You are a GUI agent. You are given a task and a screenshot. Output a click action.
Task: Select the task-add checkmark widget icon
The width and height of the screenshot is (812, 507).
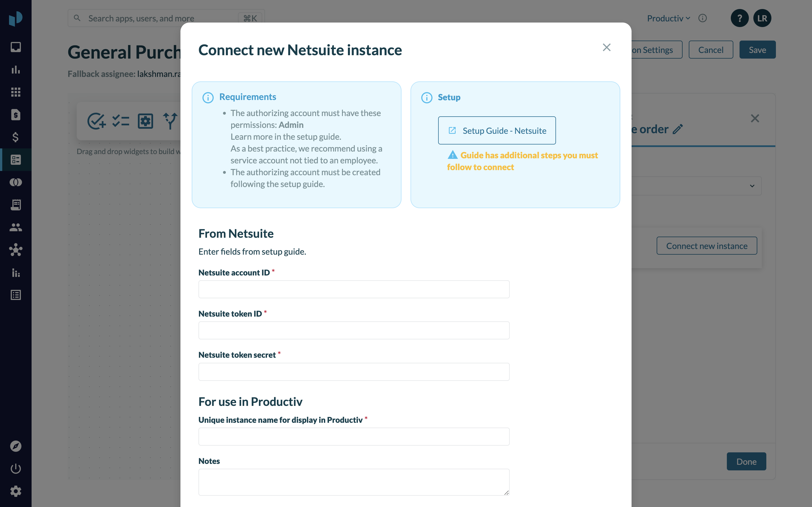[x=96, y=121]
